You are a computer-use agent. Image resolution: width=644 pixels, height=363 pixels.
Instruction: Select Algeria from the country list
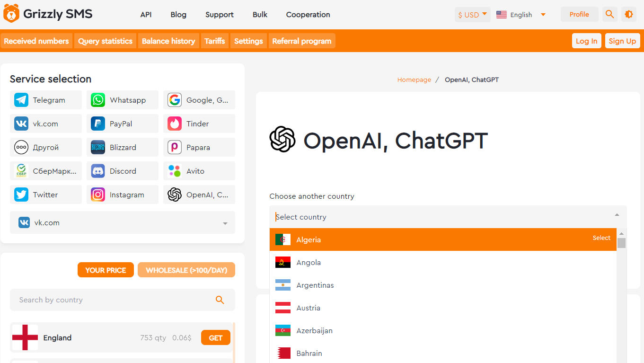(443, 239)
